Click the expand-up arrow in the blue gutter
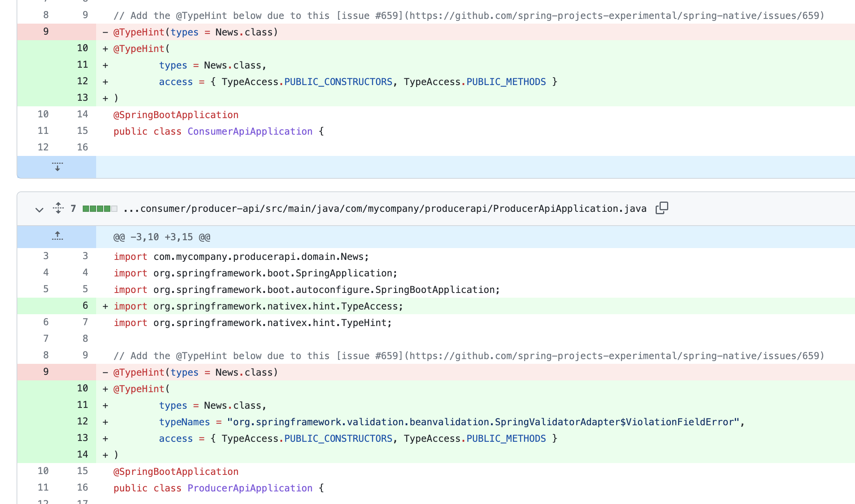Screen dimensions: 855x504 58,236
